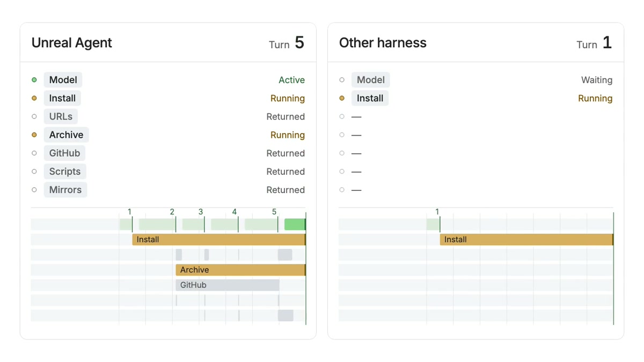Click the Archive bar in the timeline
Screen dimensions: 644x362
point(241,270)
